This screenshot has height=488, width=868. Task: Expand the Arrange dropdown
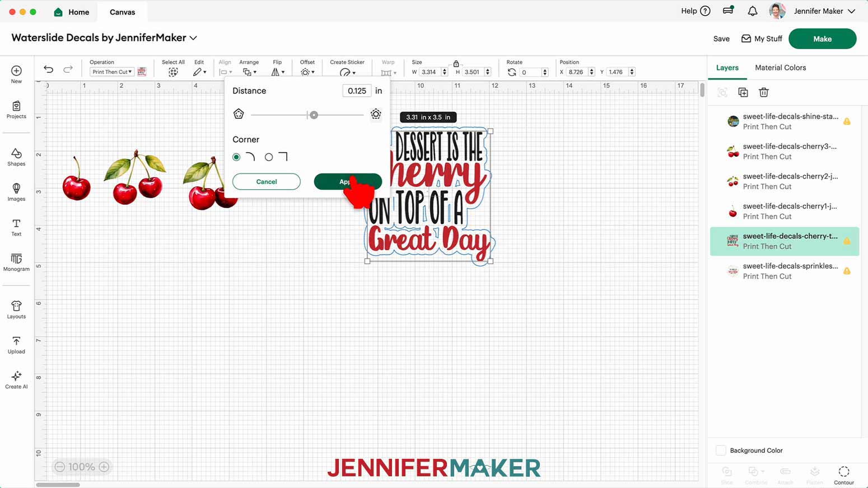pyautogui.click(x=249, y=72)
